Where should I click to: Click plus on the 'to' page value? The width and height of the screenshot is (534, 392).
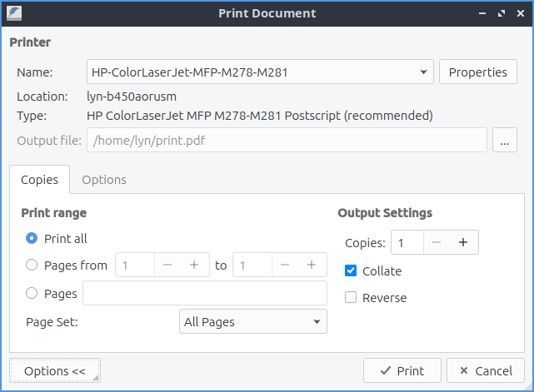(312, 265)
